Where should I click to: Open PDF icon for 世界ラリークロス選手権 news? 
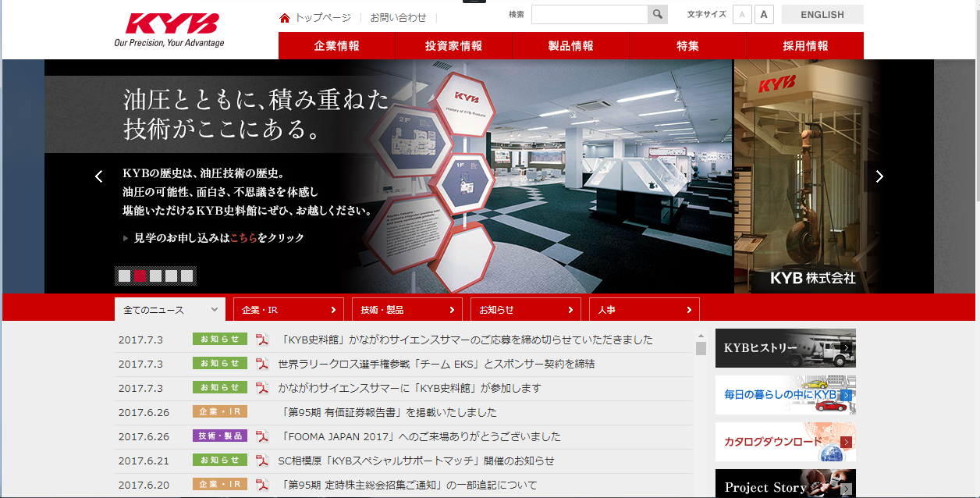click(x=262, y=364)
